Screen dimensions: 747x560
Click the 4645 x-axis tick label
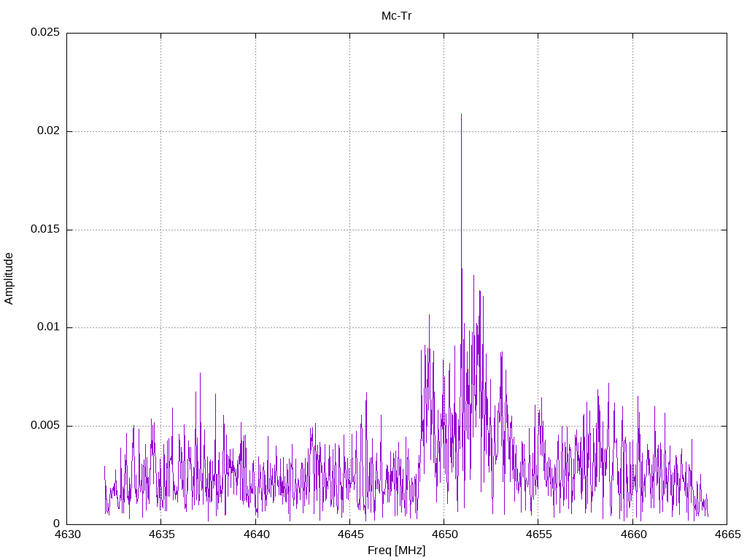point(349,535)
